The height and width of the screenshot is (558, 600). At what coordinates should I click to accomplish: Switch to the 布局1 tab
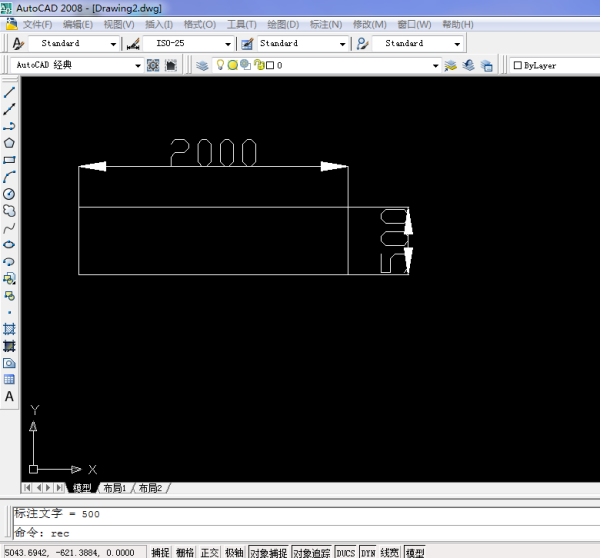tap(114, 488)
